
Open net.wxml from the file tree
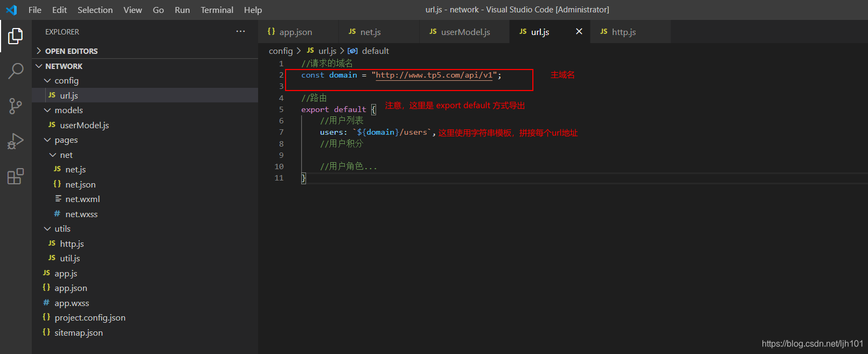point(145,199)
